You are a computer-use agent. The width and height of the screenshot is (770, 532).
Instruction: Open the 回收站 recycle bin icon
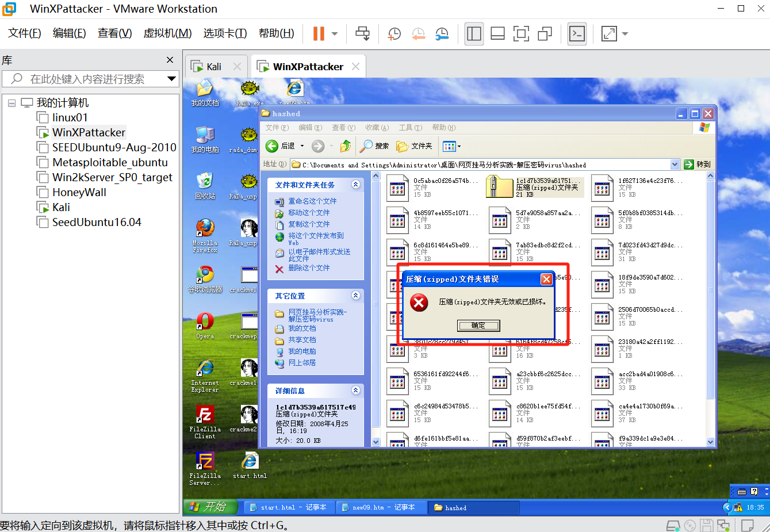click(x=205, y=186)
